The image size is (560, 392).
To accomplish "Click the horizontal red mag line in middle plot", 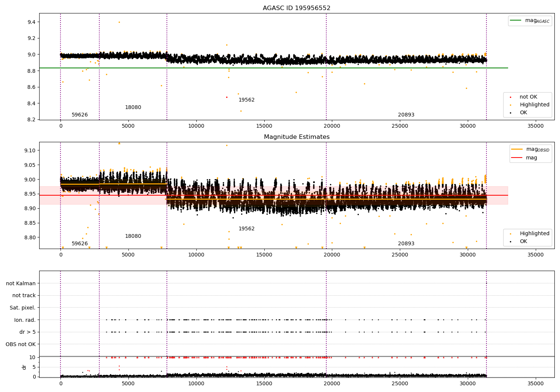I will tap(274, 195).
